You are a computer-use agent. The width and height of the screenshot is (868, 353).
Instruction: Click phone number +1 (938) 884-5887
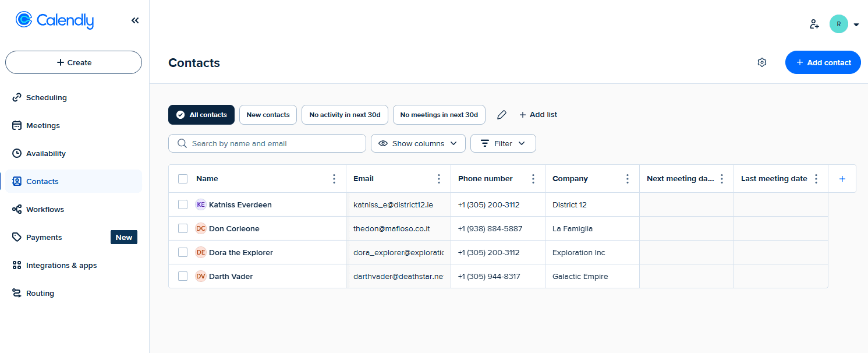(490, 228)
